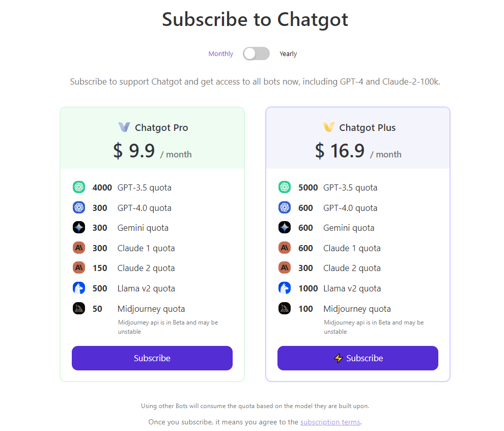Subscribe to the Chatgot Plus plan

[358, 358]
